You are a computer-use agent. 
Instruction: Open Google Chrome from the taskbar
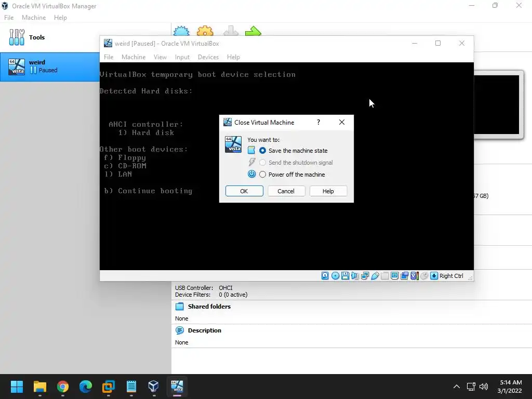[63, 387]
